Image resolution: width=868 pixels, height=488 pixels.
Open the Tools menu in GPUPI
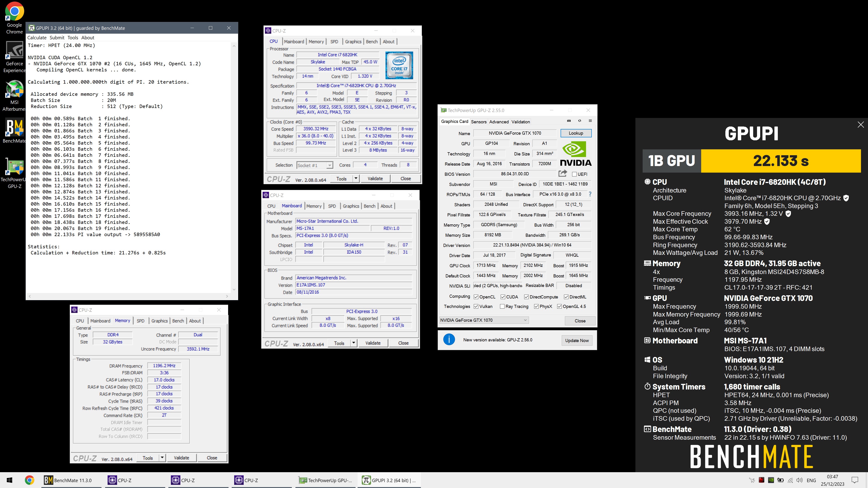(x=73, y=38)
